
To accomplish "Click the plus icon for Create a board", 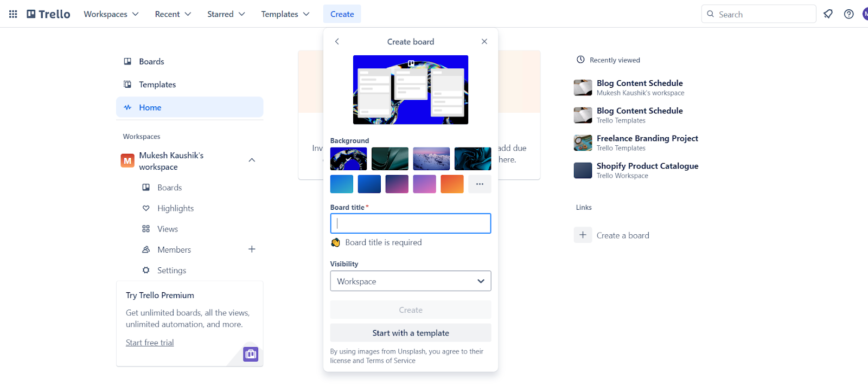I will (583, 235).
